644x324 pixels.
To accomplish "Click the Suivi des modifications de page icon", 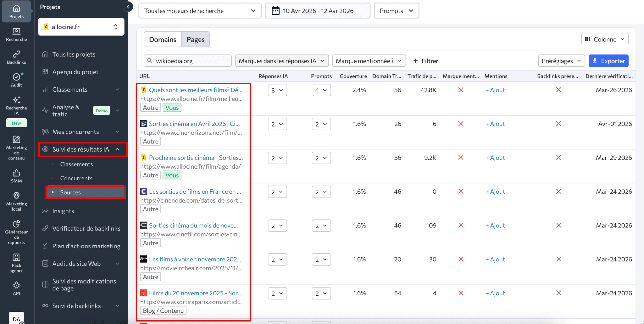I will (45, 285).
